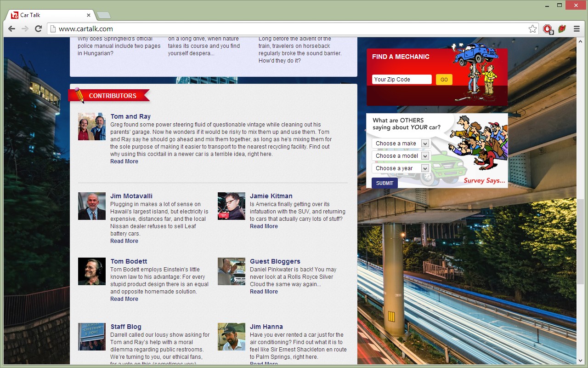588x368 pixels.
Task: Open the Jim Motavalli contributor link
Action: (131, 196)
